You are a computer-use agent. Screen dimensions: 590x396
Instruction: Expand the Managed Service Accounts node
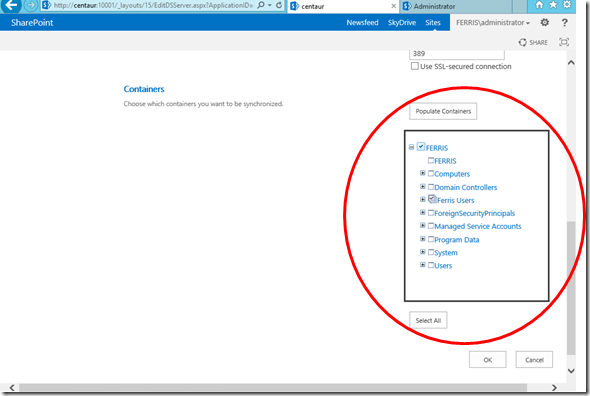click(x=423, y=225)
